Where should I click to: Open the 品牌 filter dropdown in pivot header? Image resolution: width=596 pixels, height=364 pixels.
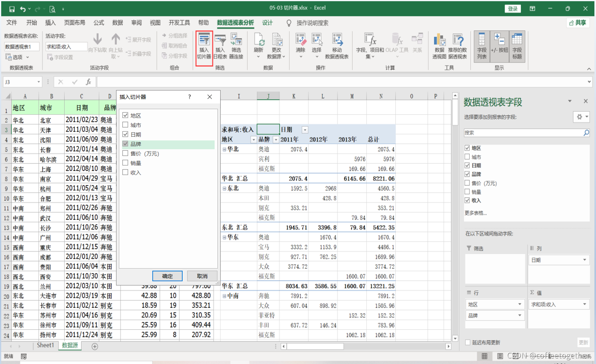coord(276,140)
